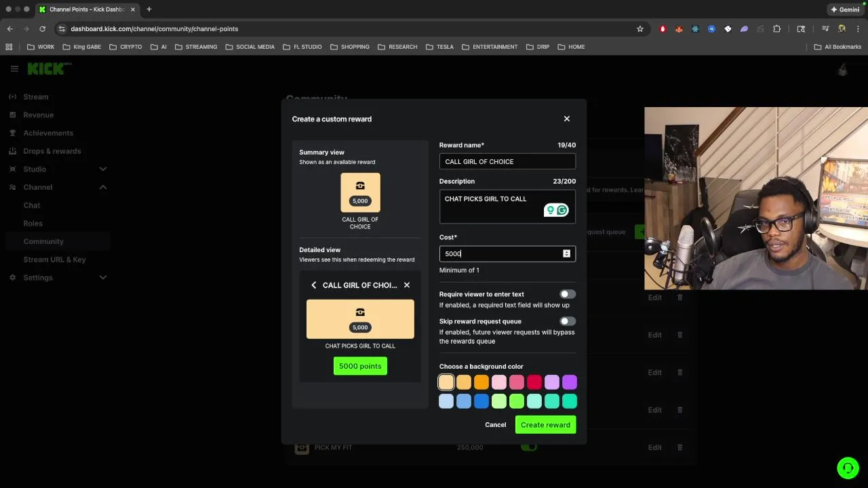
Task: Bookmark this page with the star icon
Action: pyautogui.click(x=639, y=29)
